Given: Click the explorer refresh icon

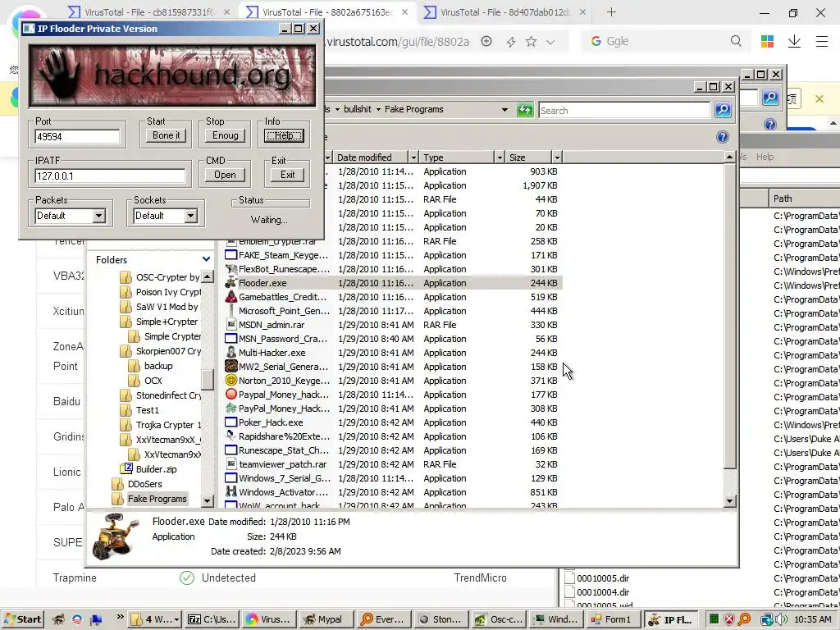Looking at the screenshot, I should [x=525, y=110].
